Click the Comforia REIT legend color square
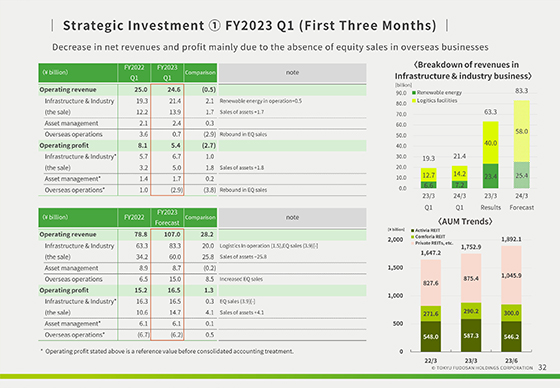 [x=412, y=237]
